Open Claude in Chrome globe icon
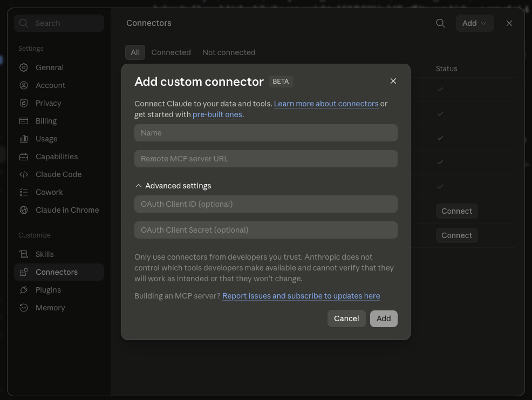This screenshot has width=532, height=400. pyautogui.click(x=24, y=210)
